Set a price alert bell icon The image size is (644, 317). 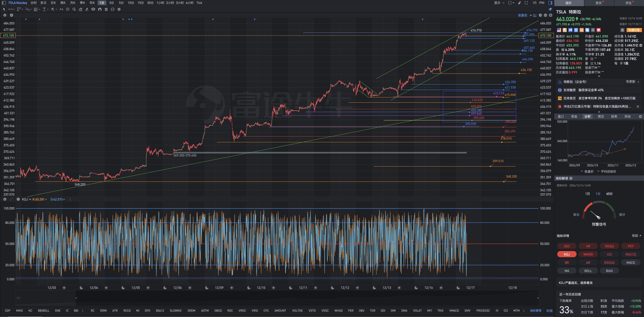622,30
